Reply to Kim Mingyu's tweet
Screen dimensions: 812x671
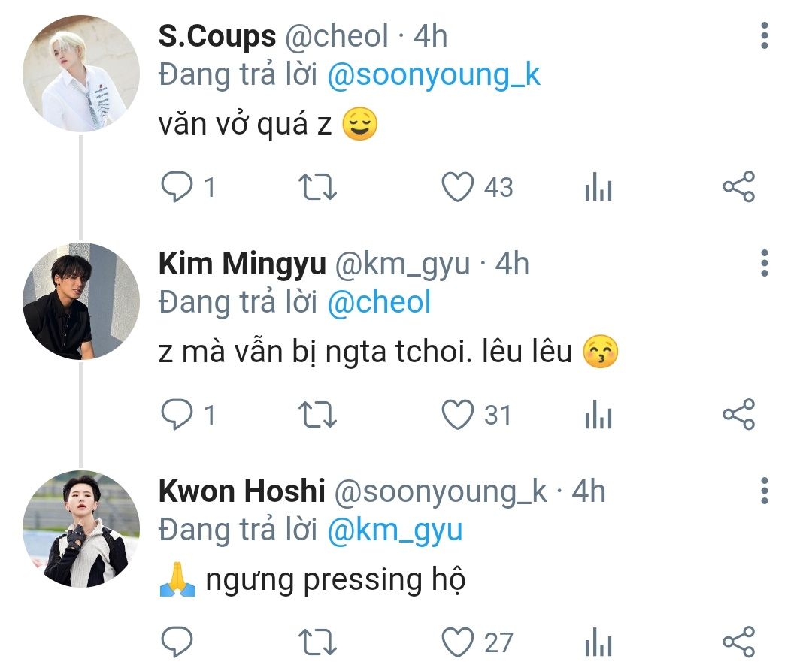tap(177, 415)
